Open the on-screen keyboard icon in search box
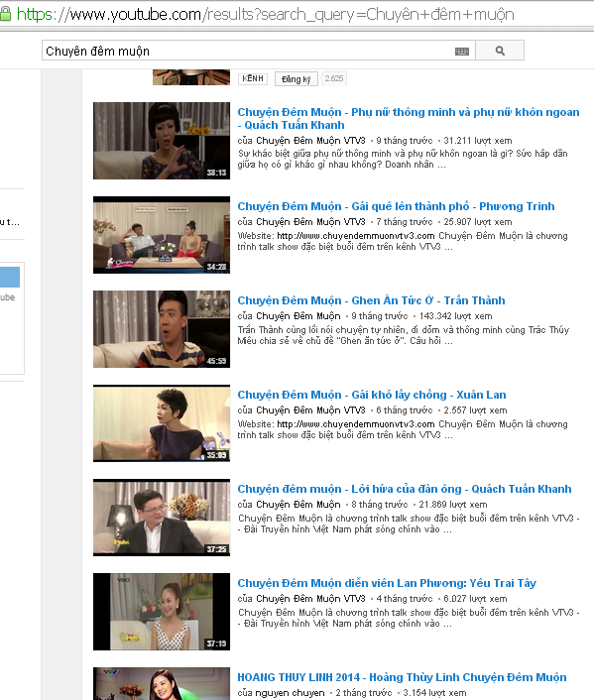This screenshot has width=594, height=700. click(x=462, y=52)
